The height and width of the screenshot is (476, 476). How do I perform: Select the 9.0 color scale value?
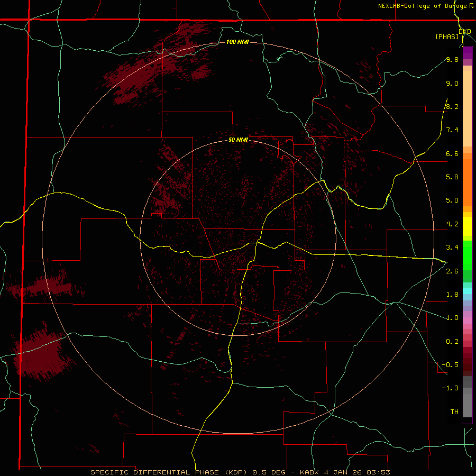[452, 83]
